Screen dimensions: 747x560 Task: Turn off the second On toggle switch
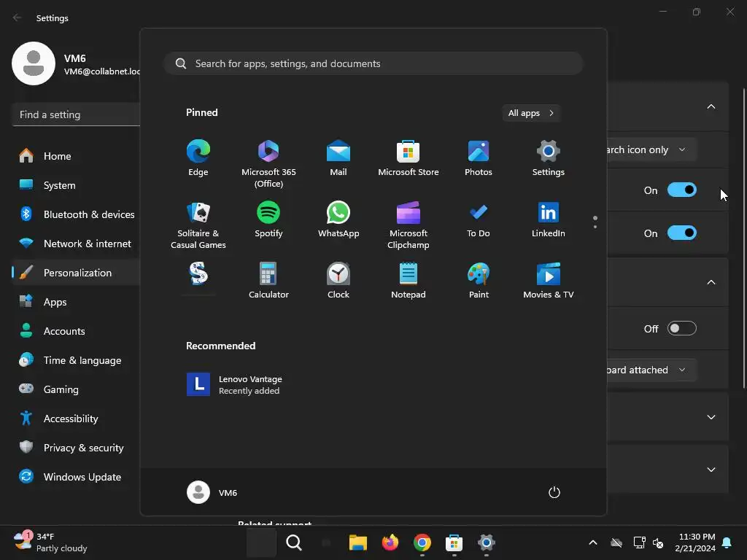pyautogui.click(x=682, y=233)
